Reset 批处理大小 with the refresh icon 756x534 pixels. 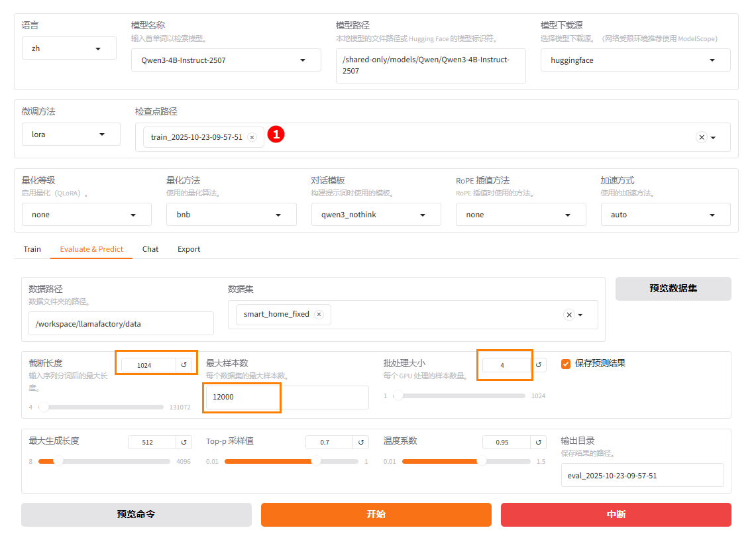click(x=539, y=364)
